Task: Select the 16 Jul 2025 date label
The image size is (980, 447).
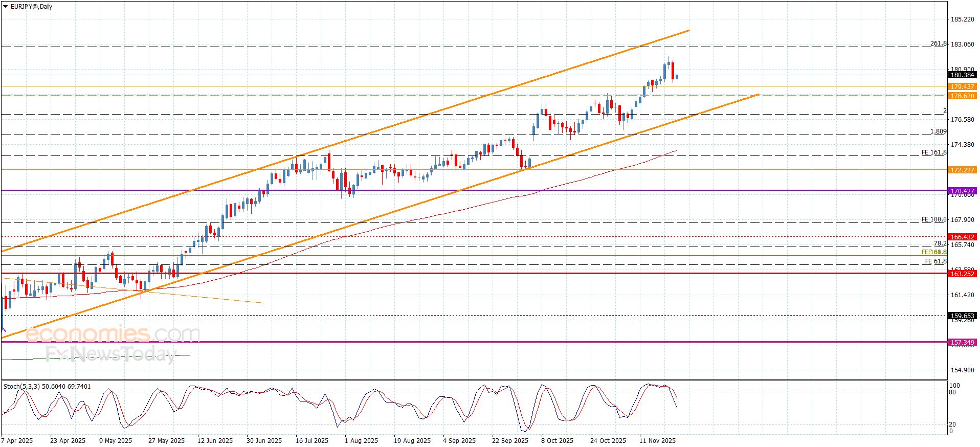Action: 312,441
